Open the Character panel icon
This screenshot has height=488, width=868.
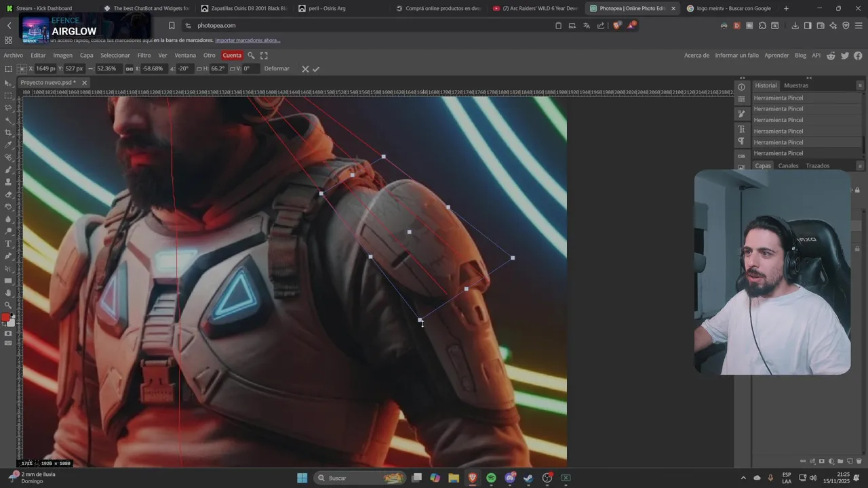click(741, 129)
